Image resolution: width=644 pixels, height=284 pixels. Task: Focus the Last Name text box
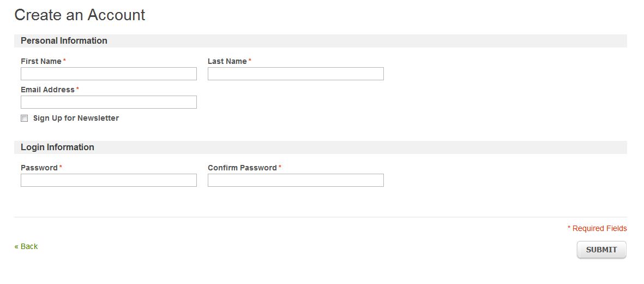(x=296, y=74)
